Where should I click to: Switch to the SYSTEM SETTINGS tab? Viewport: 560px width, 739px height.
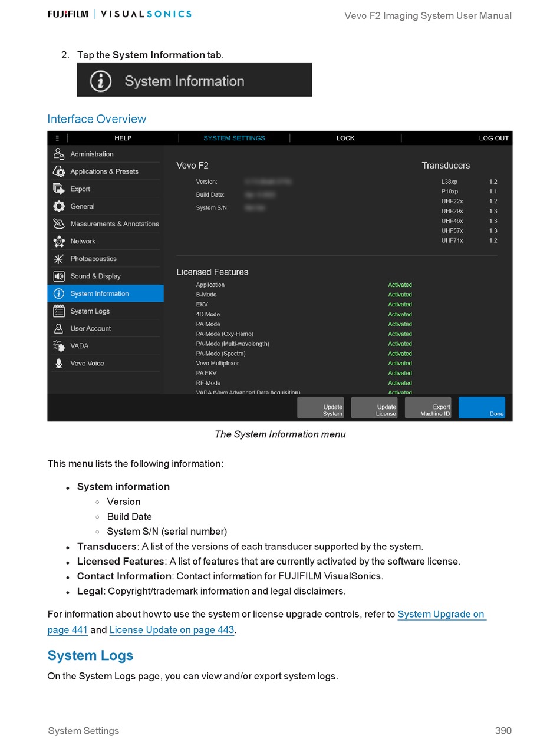click(x=234, y=138)
